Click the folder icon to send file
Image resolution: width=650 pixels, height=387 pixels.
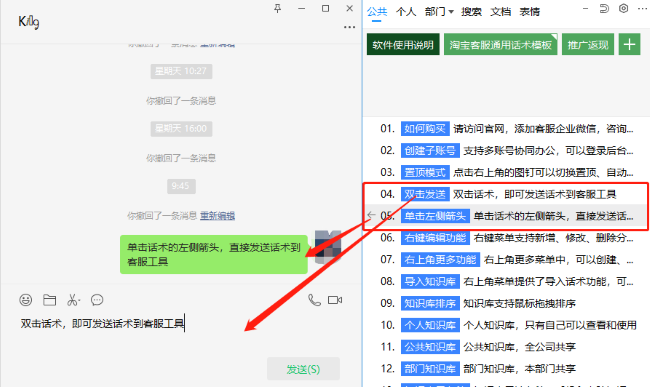(x=49, y=300)
